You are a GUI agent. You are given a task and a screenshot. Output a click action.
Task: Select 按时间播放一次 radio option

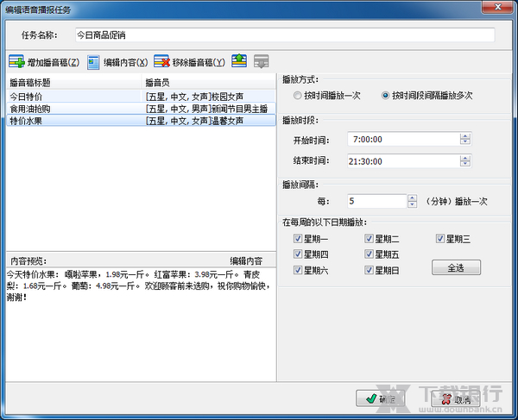click(298, 96)
